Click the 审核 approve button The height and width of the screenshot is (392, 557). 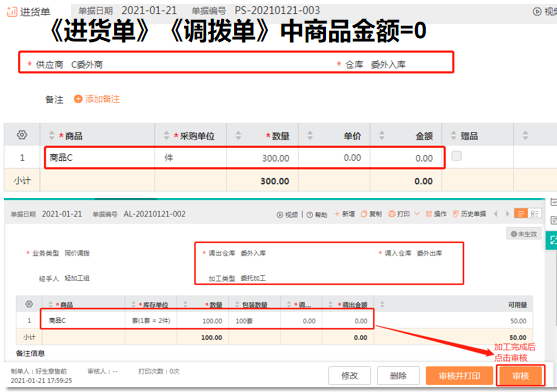click(x=521, y=376)
